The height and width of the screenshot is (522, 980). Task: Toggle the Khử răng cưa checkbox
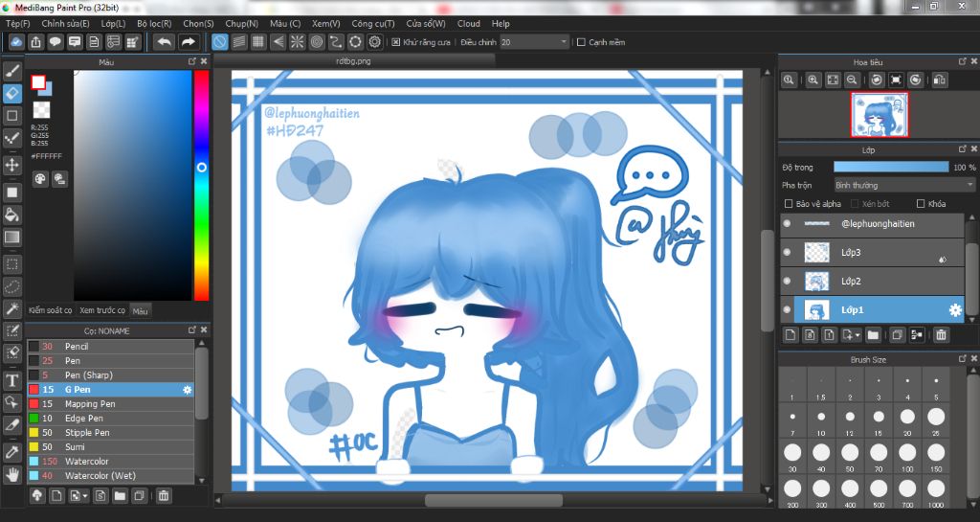[395, 42]
